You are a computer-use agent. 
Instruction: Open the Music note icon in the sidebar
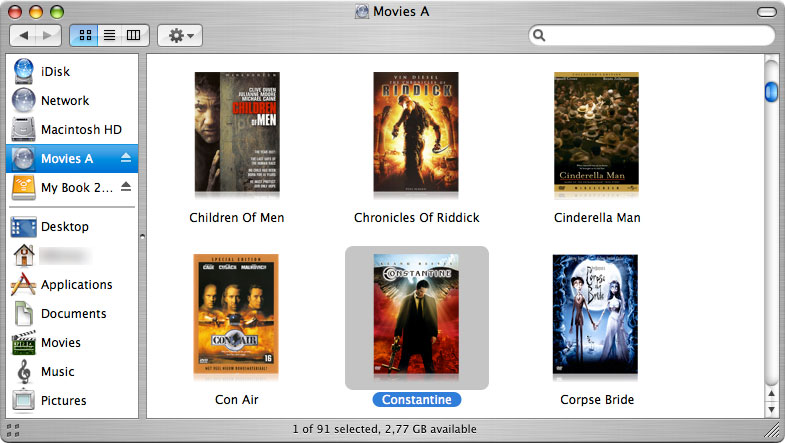coord(24,371)
